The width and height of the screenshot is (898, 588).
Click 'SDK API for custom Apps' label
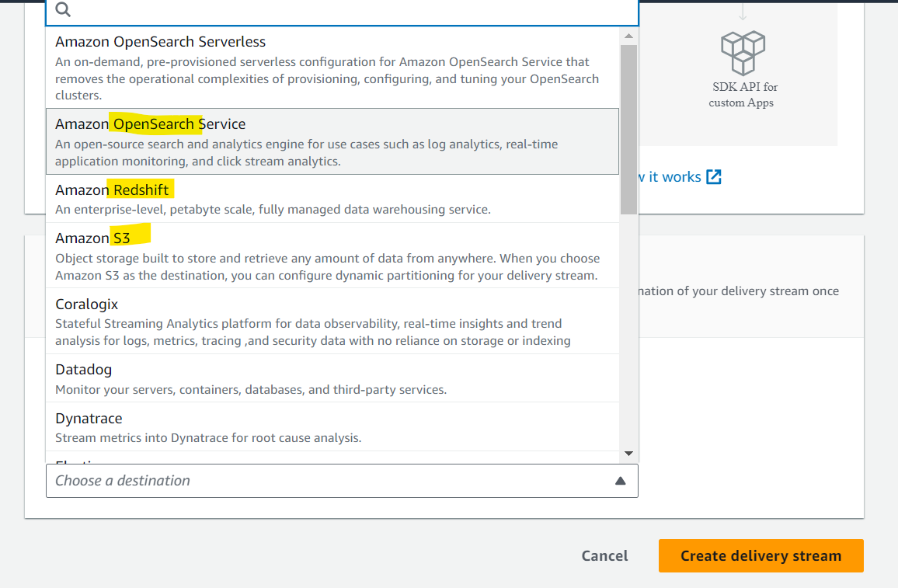743,95
